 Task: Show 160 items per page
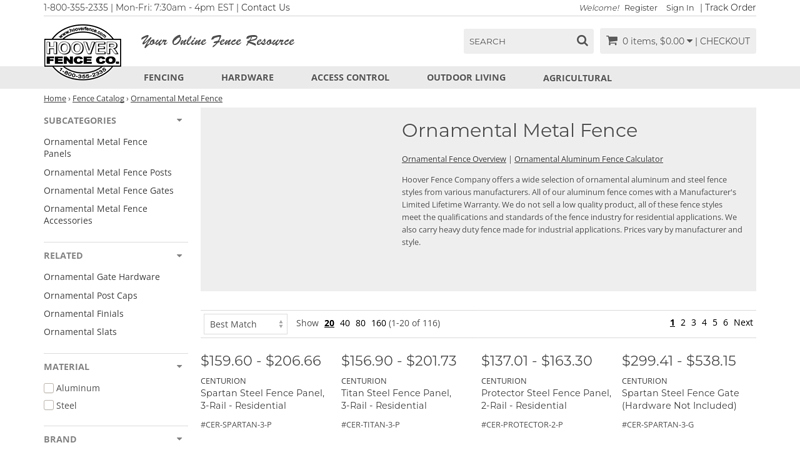(x=379, y=323)
